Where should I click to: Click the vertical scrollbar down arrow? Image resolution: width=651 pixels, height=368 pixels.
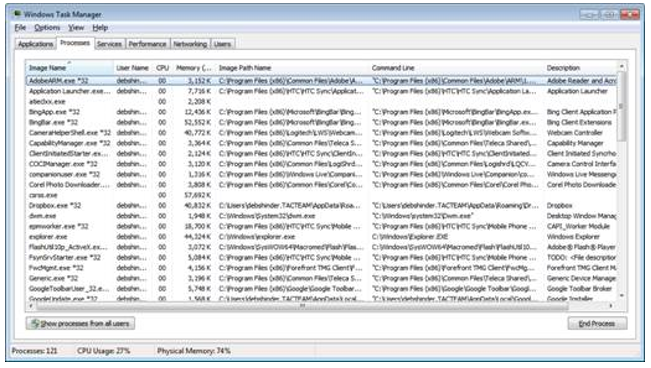(622, 296)
